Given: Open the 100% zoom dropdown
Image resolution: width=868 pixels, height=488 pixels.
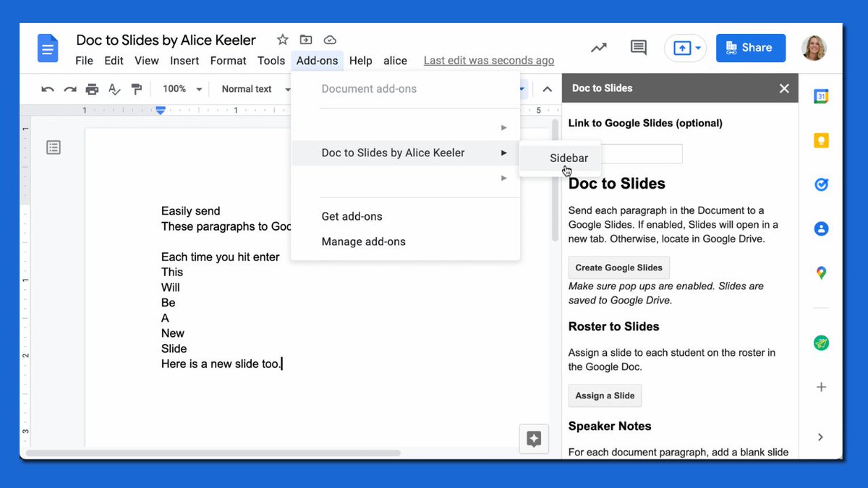Looking at the screenshot, I should click(x=182, y=89).
